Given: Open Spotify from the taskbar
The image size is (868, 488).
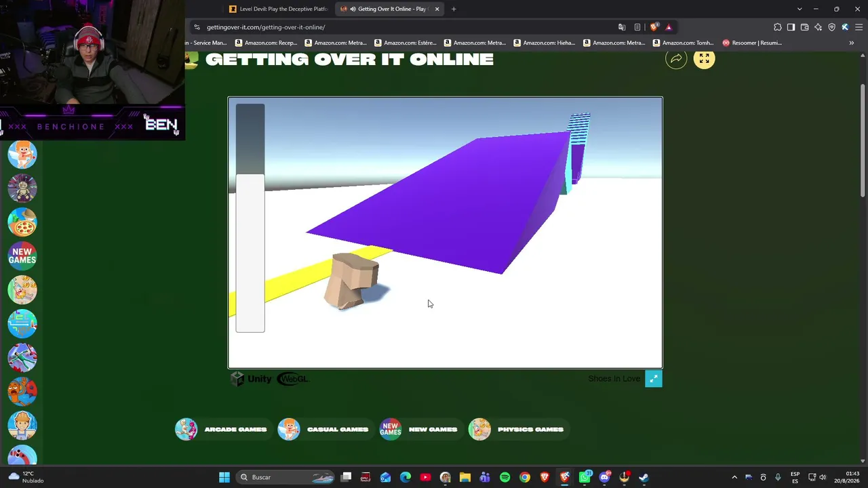Looking at the screenshot, I should pos(505,477).
